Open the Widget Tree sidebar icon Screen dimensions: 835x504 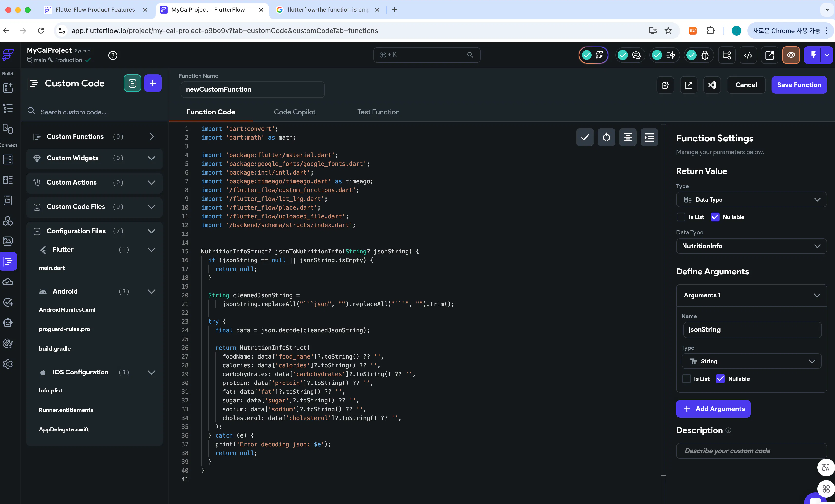point(8,108)
